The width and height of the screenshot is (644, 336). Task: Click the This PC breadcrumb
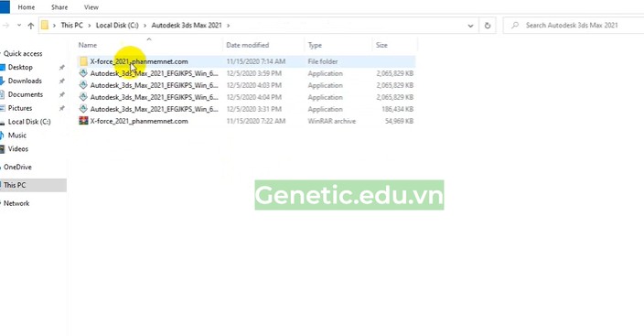click(72, 25)
